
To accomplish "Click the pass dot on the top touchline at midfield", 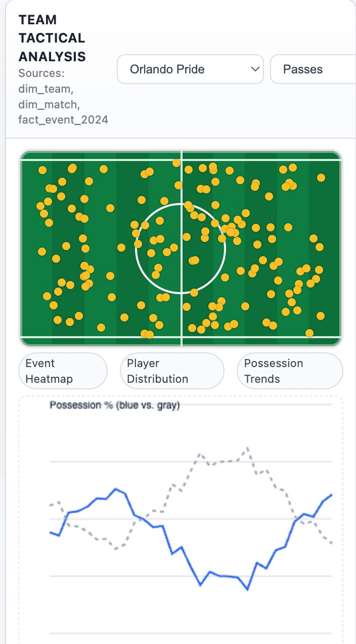I will pyautogui.click(x=176, y=163).
